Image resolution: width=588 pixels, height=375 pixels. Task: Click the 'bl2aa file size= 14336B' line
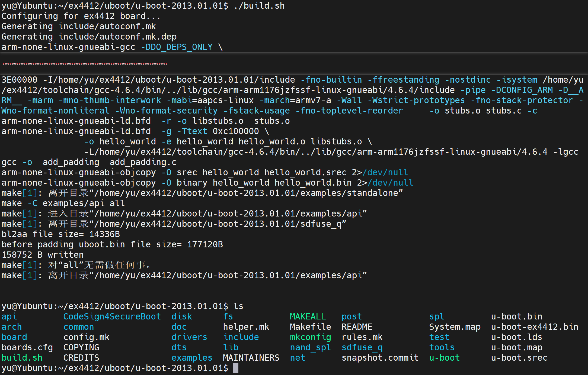pos(60,234)
